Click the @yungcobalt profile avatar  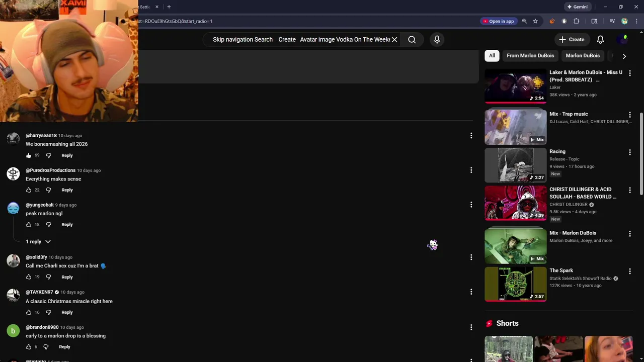[13, 208]
